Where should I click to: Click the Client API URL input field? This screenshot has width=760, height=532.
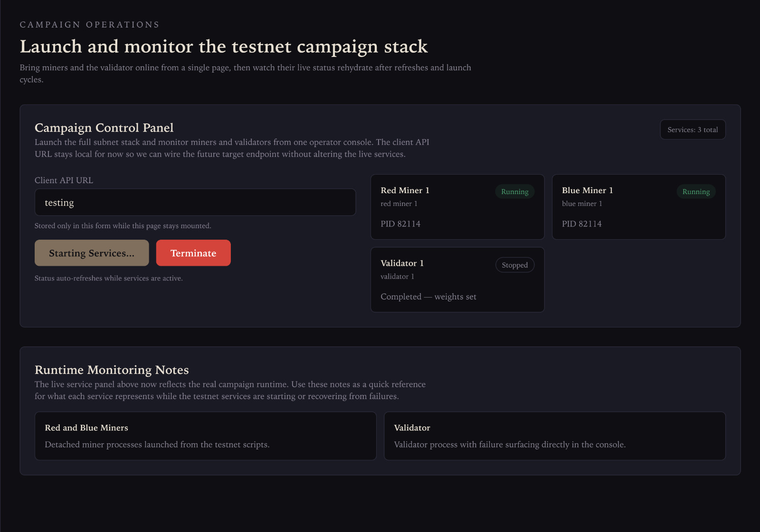pos(195,203)
